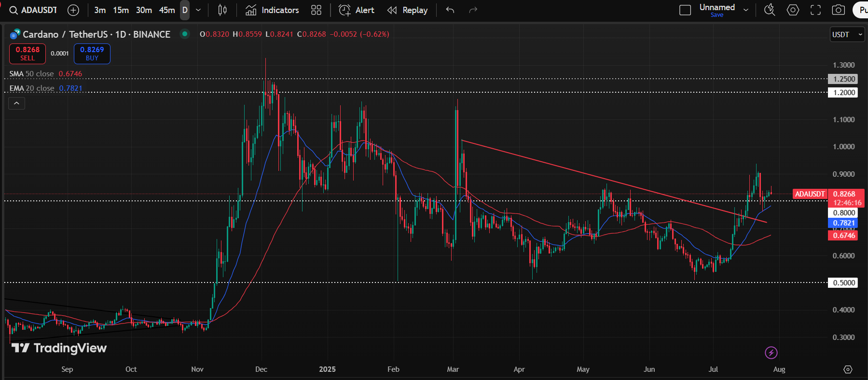The width and height of the screenshot is (868, 380).
Task: Enter fullscreen mode
Action: coord(815,10)
